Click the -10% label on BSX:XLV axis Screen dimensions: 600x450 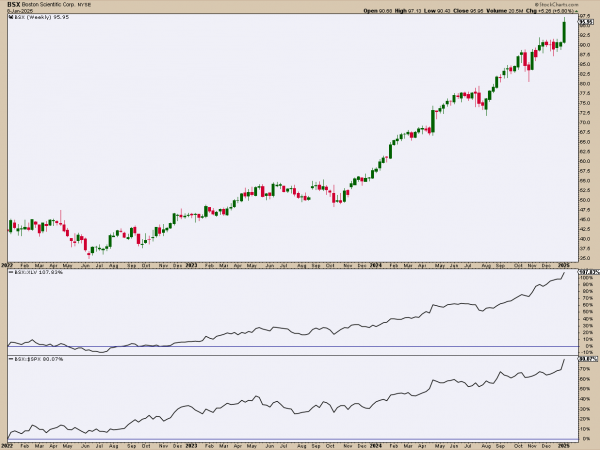(x=585, y=352)
